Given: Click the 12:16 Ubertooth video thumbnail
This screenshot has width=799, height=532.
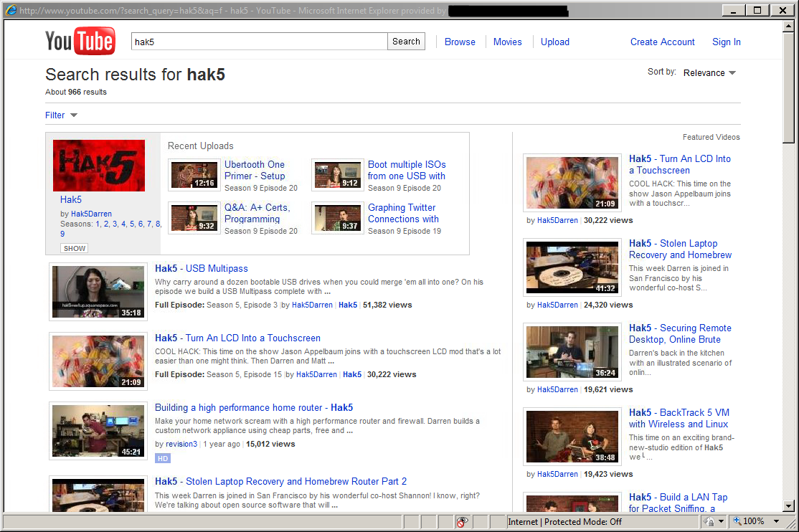Looking at the screenshot, I should (x=194, y=175).
